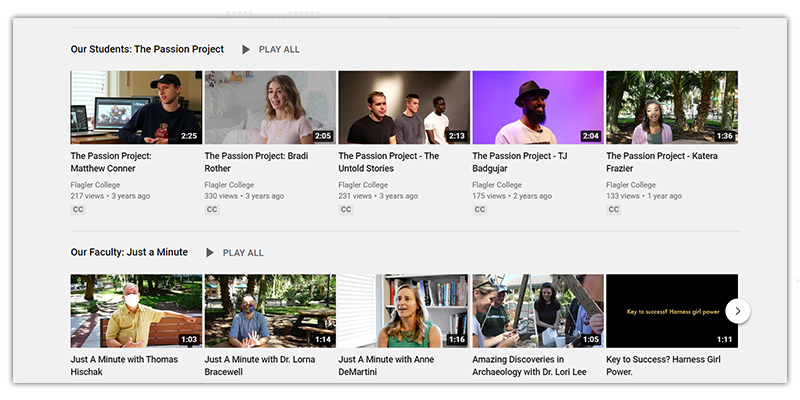Click CC badge under Bradi Rother video
This screenshot has width=800, height=400.
coord(212,210)
